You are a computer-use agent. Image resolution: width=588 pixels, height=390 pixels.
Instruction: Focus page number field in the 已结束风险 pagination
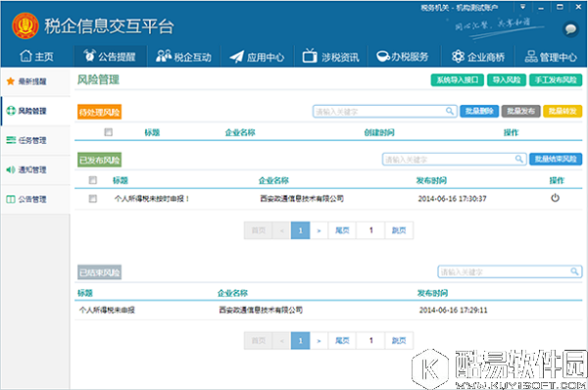pos(370,340)
